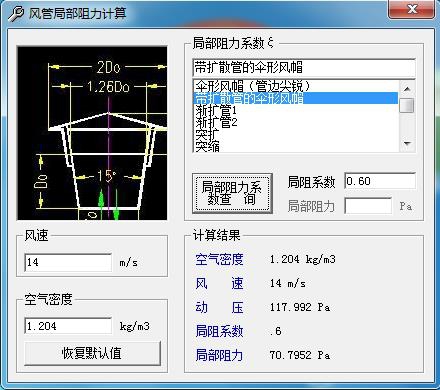Close the 风管局部阻力计算 window
The height and width of the screenshot is (390, 440).
click(x=412, y=9)
